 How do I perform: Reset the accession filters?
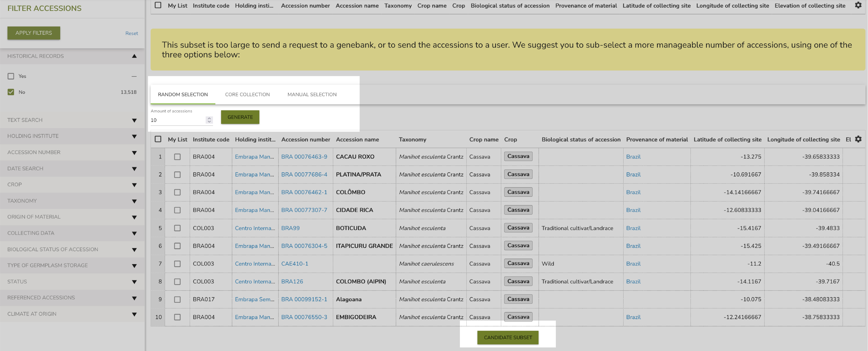tap(131, 33)
